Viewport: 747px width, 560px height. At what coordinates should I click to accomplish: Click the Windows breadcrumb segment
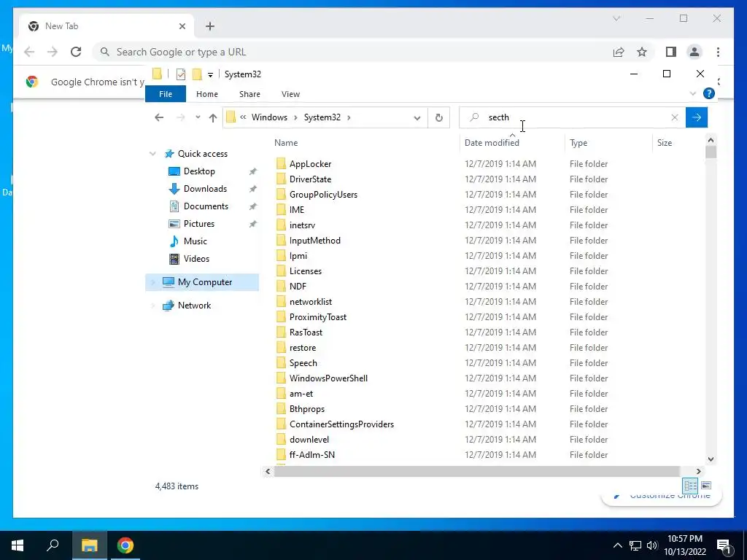(x=269, y=117)
